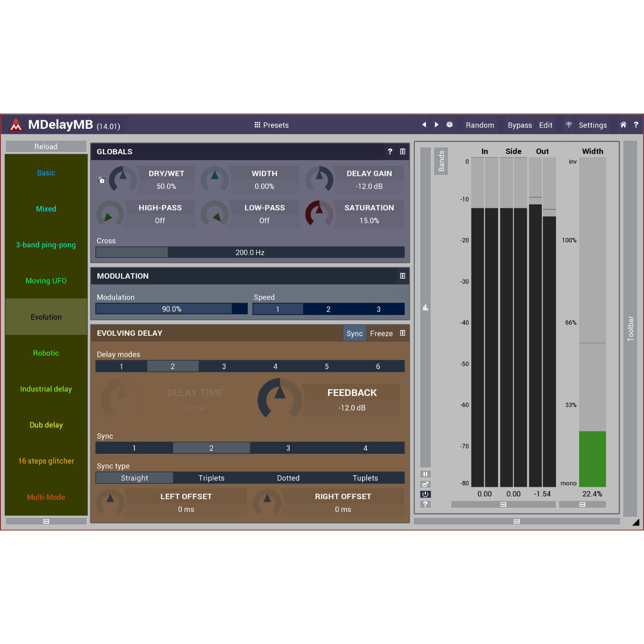This screenshot has width=644, height=644.
Task: Click the help question mark in title bar
Action: 636,125
